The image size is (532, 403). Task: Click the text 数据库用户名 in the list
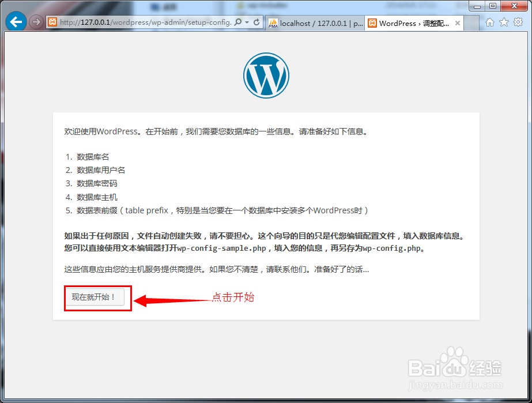tap(101, 170)
